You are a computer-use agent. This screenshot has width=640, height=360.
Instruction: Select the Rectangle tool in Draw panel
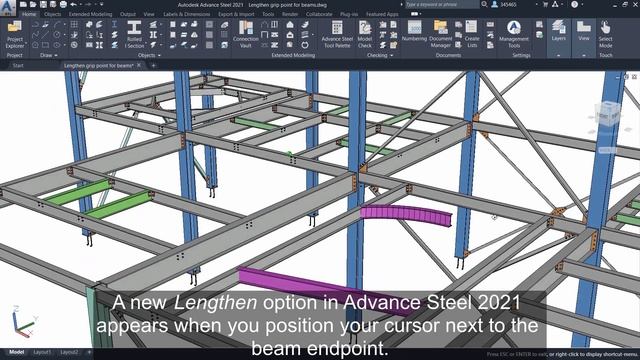point(46,45)
